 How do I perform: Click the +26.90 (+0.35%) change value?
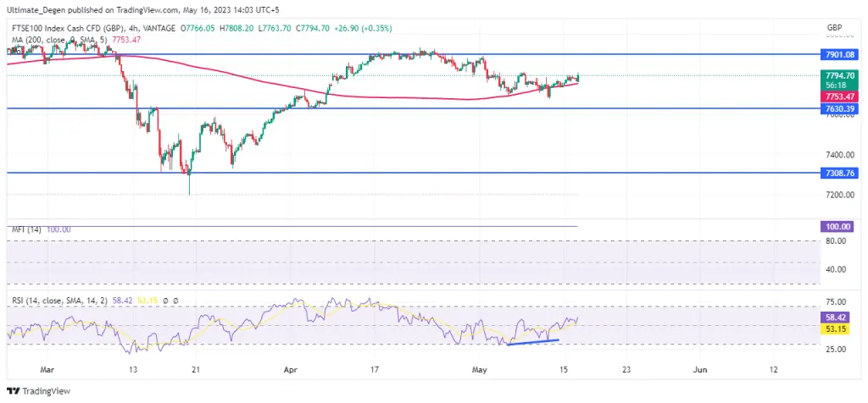[361, 28]
